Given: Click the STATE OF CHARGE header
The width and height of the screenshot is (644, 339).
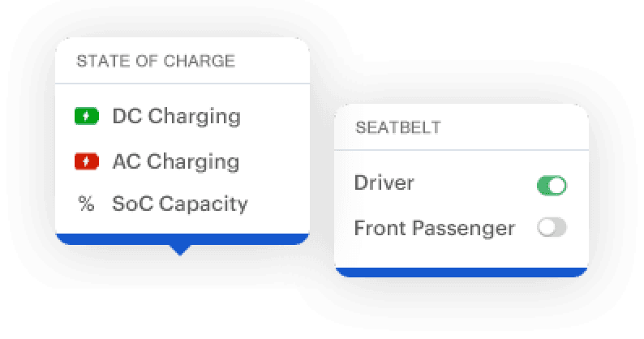Looking at the screenshot, I should coord(156,61).
